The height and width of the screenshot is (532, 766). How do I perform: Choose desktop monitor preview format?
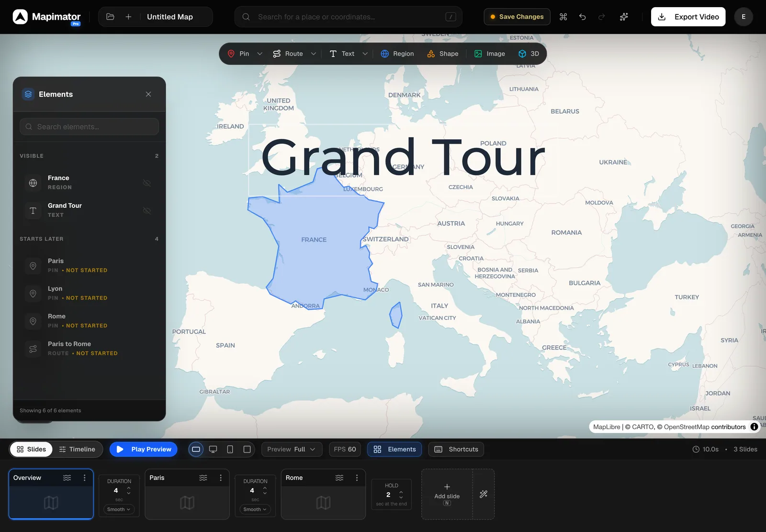[213, 449]
